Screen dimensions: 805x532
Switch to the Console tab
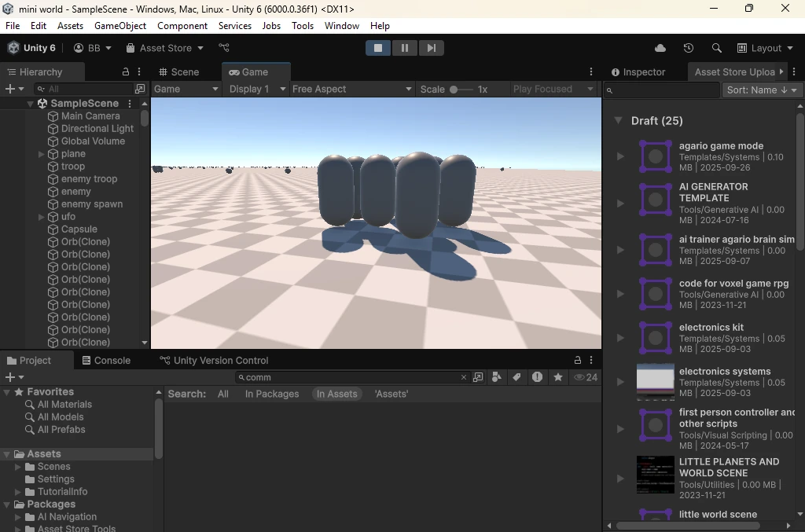click(106, 360)
